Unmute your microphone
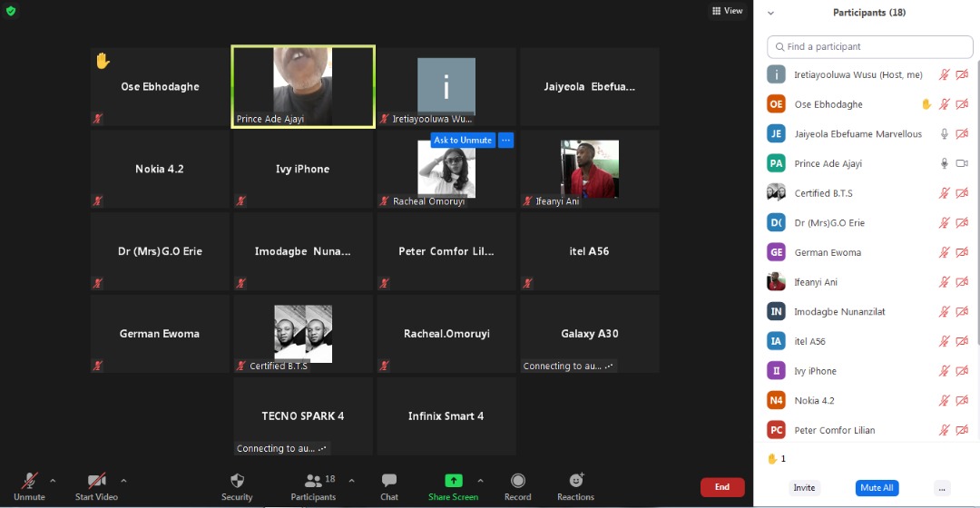 29,487
